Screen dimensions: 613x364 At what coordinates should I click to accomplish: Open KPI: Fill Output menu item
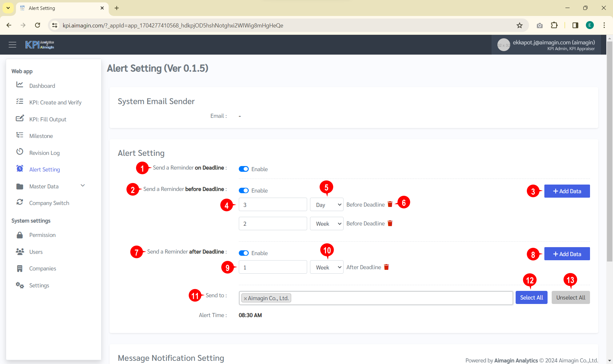point(48,119)
